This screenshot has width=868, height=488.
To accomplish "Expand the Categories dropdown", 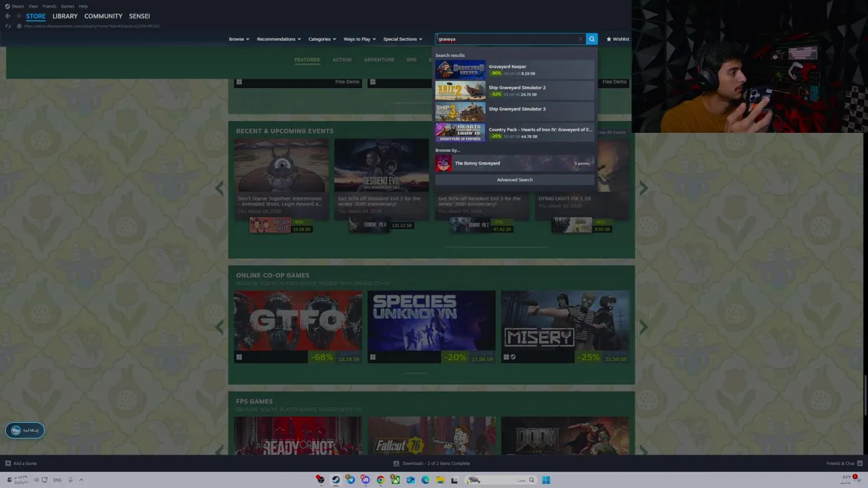I will point(322,39).
